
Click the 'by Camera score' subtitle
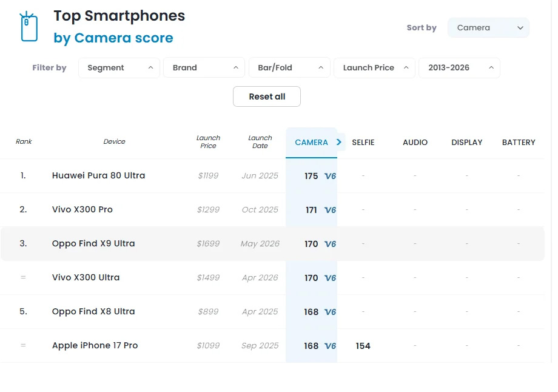[113, 38]
